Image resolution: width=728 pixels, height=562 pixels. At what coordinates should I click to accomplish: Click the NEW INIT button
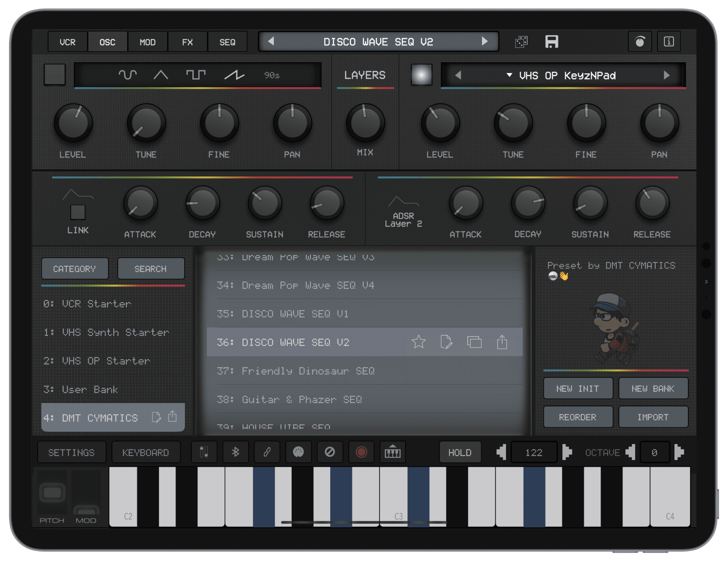pyautogui.click(x=578, y=388)
